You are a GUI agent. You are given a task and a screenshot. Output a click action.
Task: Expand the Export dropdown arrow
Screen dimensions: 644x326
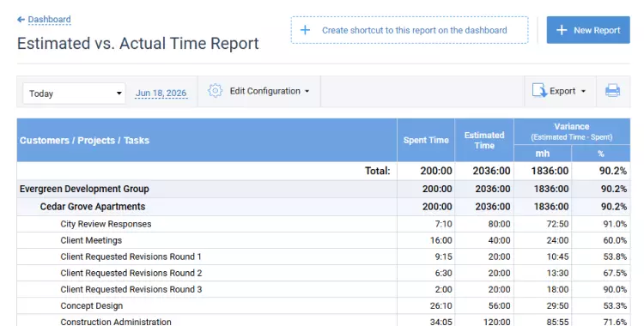(x=583, y=91)
